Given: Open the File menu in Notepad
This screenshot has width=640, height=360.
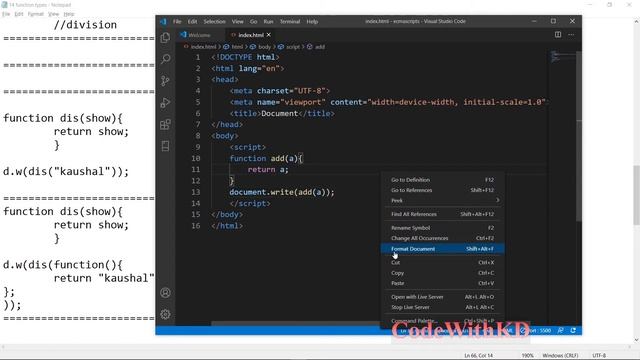Looking at the screenshot, I should coord(6,14).
